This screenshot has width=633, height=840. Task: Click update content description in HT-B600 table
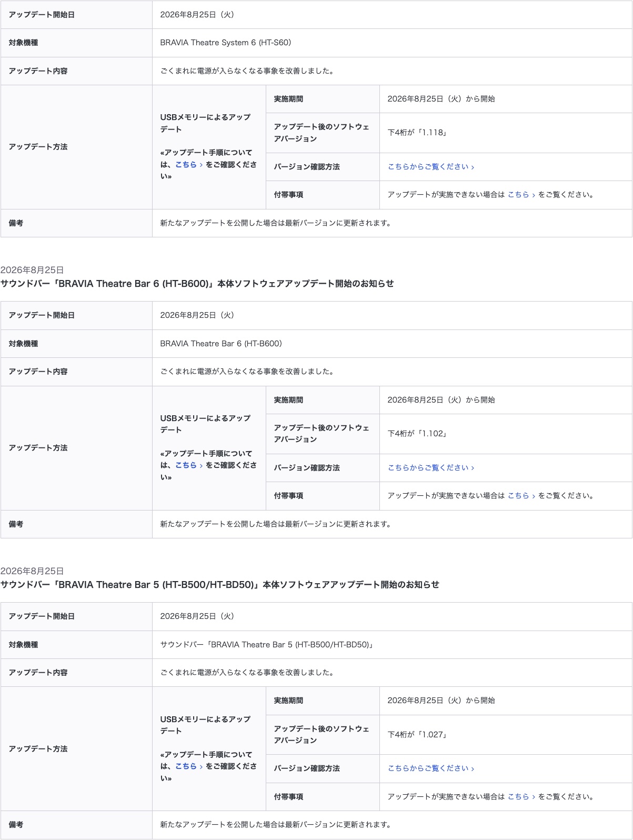(x=247, y=372)
